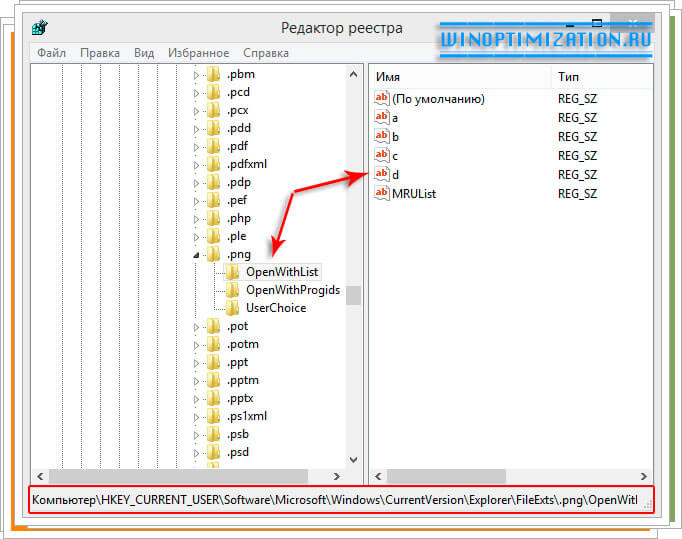Image resolution: width=682 pixels, height=539 pixels.
Task: Expand the .pdfxml key arrow
Action: [196, 165]
